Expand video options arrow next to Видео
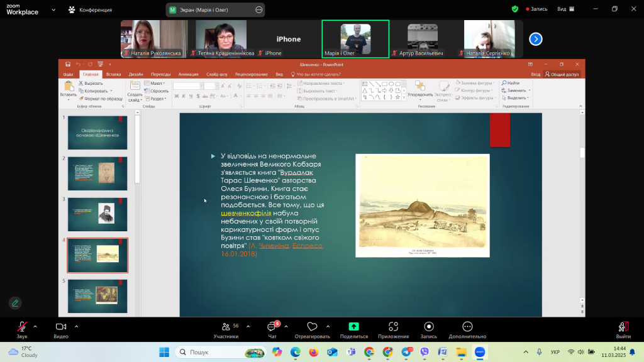Screen dimensions: 644x362 [77, 326]
